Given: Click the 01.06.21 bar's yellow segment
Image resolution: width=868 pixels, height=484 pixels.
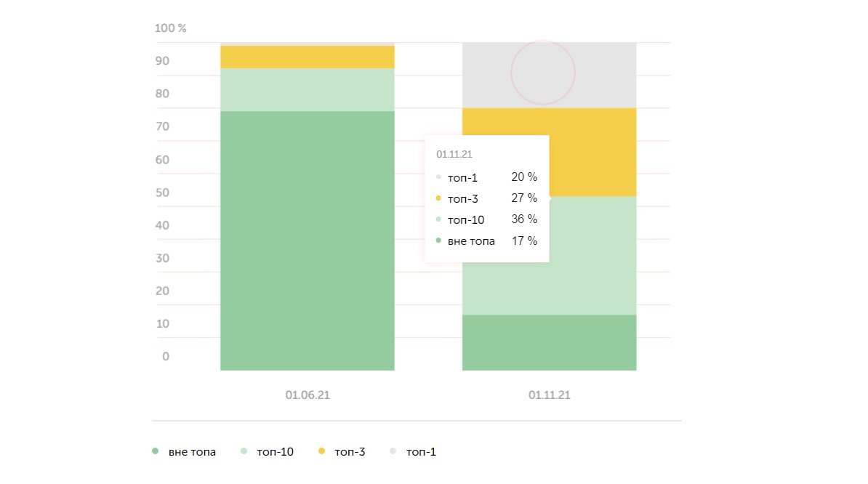Looking at the screenshot, I should coord(307,57).
